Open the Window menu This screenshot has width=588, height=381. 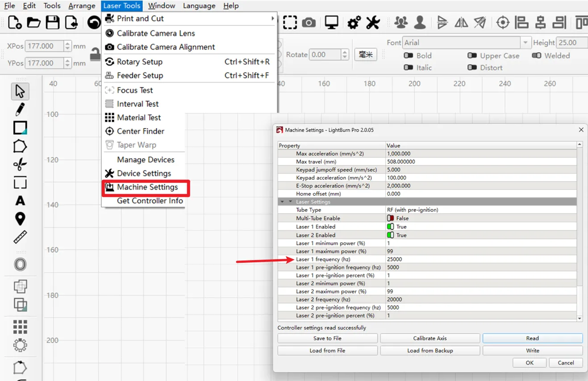161,6
